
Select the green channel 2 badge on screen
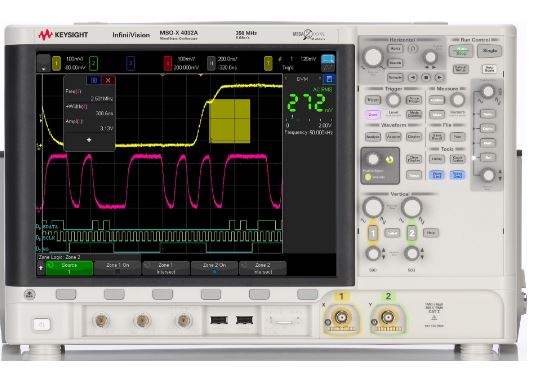pos(93,63)
